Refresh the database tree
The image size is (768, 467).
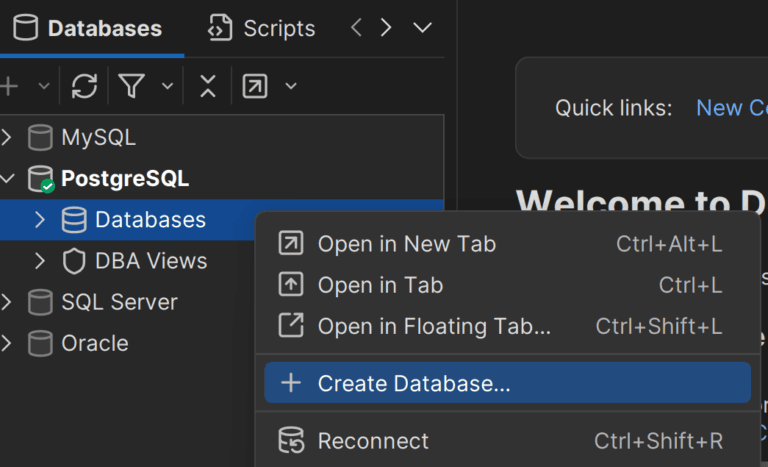click(84, 86)
